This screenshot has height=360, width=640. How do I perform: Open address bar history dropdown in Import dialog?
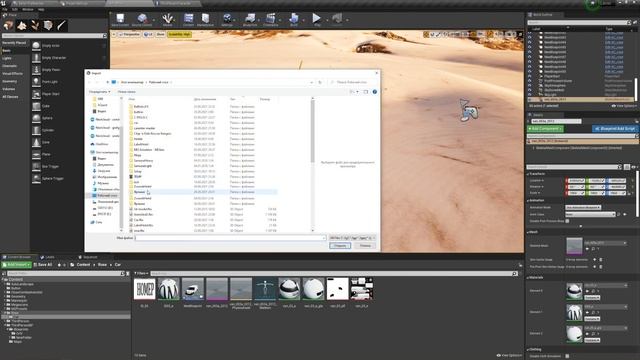311,82
